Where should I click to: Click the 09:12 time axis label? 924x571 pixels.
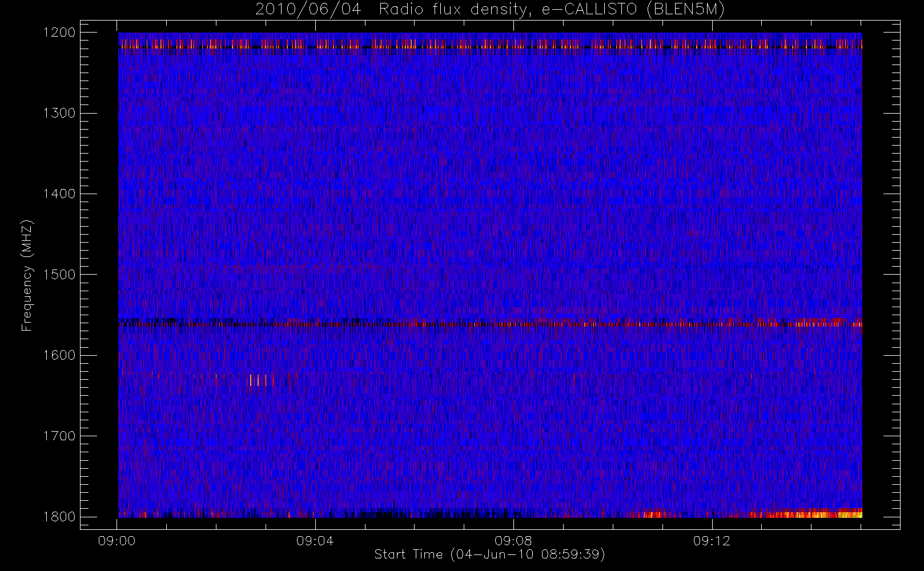(712, 541)
